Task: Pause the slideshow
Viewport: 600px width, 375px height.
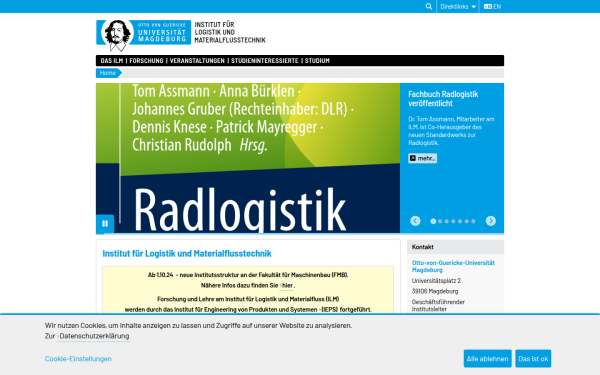Action: [x=105, y=223]
